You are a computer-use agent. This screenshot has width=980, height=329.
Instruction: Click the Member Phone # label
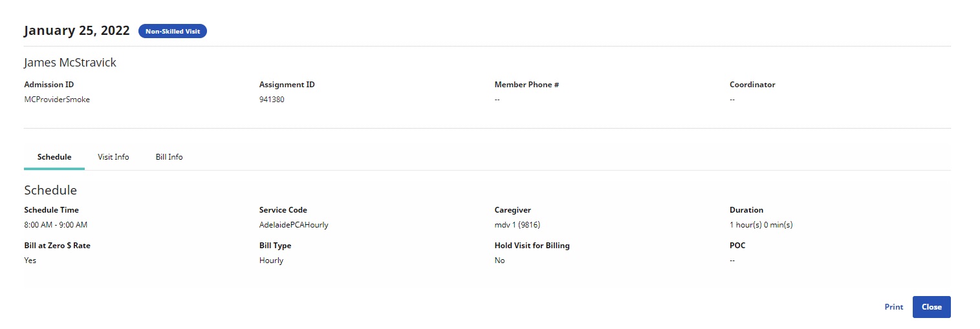[527, 85]
